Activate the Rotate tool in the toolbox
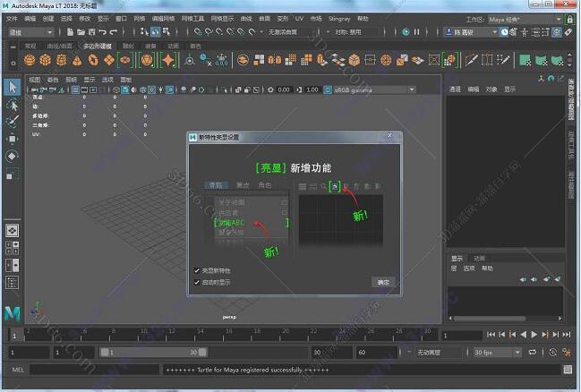The height and width of the screenshot is (392, 581). point(13,156)
